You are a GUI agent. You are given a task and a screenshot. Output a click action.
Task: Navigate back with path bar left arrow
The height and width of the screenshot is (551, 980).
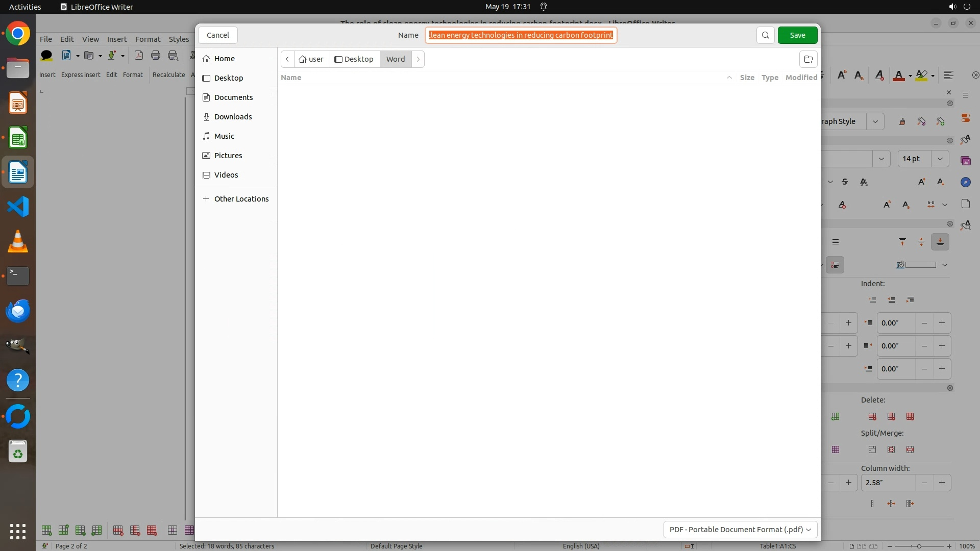(287, 59)
